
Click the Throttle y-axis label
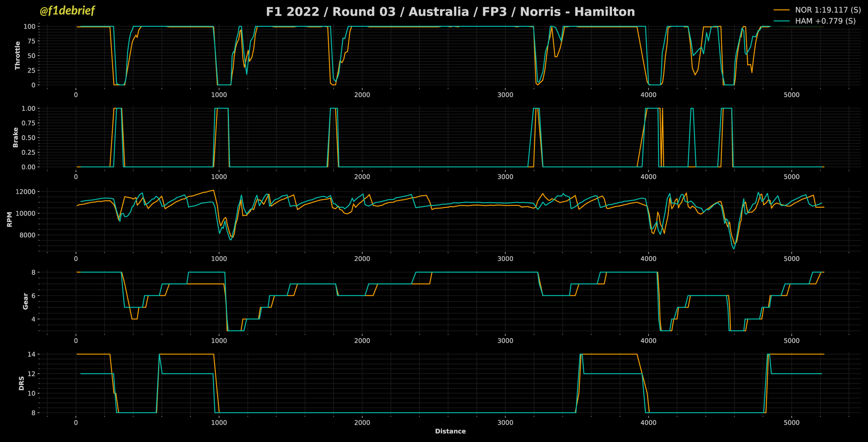pos(17,56)
